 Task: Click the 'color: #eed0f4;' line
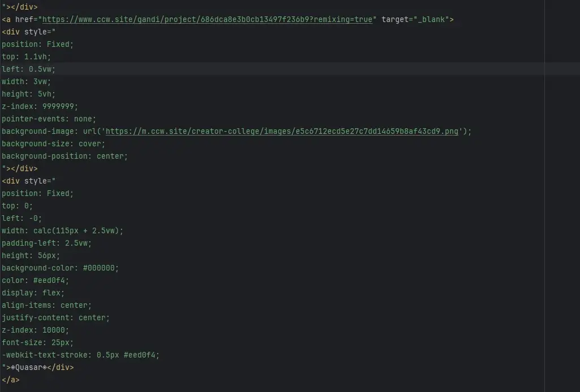35,280
